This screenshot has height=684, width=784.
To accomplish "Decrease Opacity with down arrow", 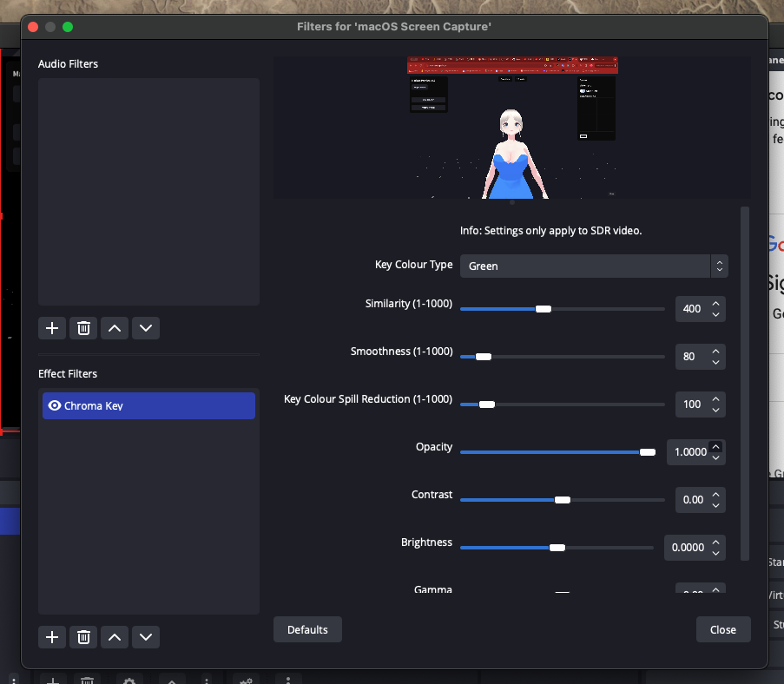I will tap(715, 457).
